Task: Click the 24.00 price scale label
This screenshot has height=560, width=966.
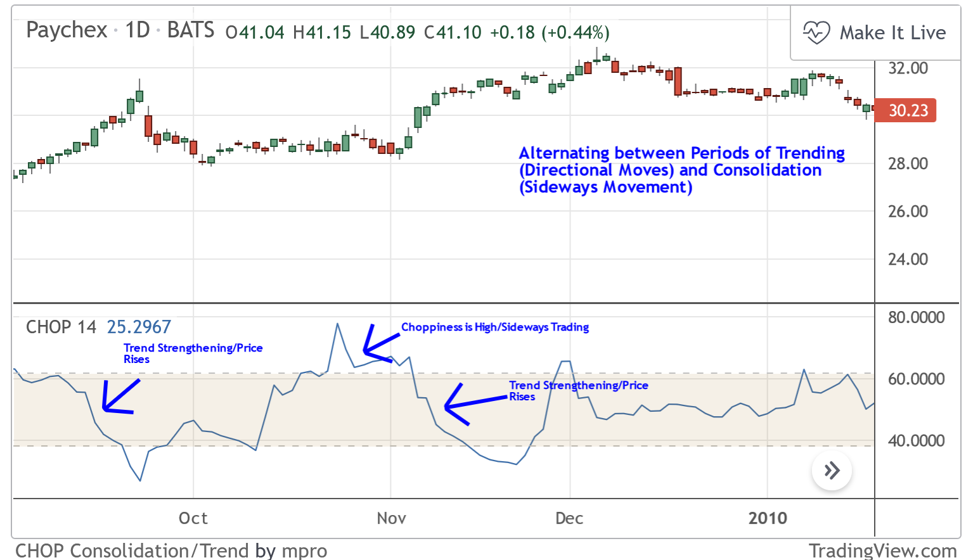Action: tap(908, 259)
